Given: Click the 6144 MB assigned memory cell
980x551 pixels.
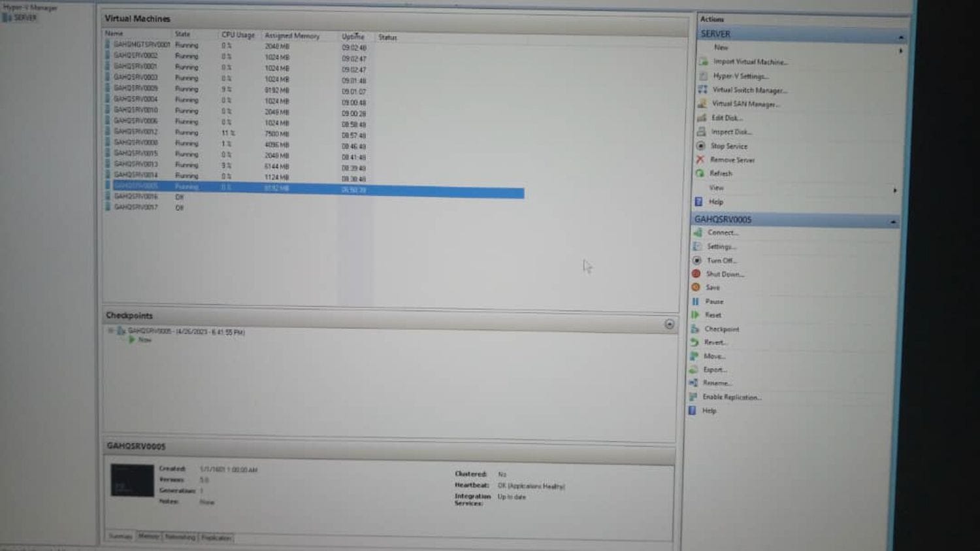Looking at the screenshot, I should pos(276,167).
